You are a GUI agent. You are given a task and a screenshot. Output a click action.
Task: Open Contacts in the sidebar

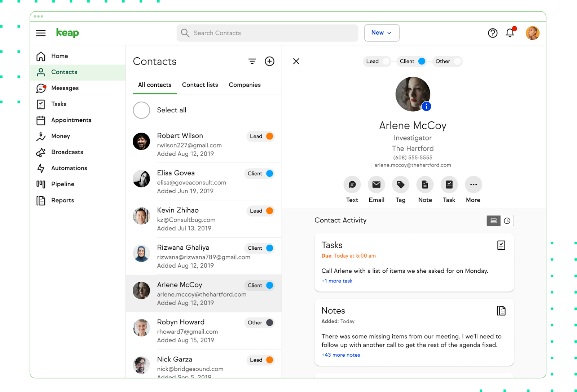click(78, 72)
